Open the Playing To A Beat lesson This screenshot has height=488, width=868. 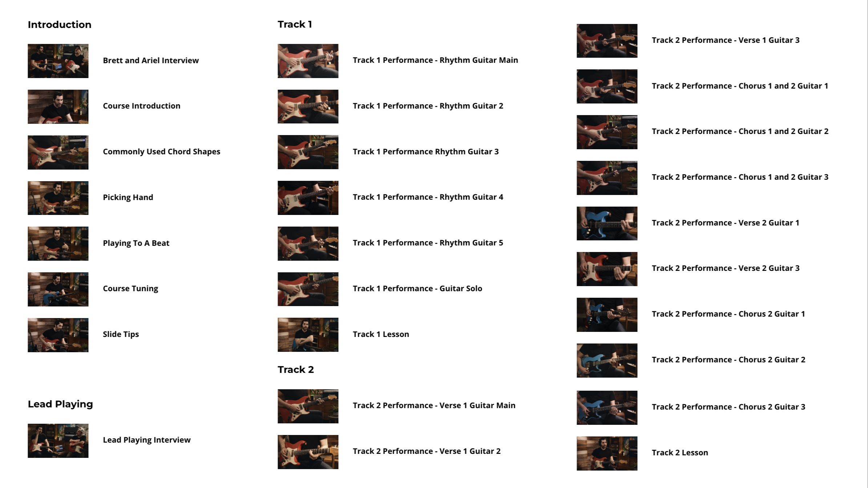coord(136,243)
